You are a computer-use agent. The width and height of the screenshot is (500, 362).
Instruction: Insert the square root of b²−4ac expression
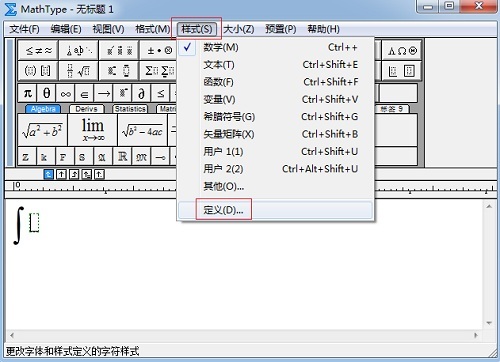[x=143, y=130]
